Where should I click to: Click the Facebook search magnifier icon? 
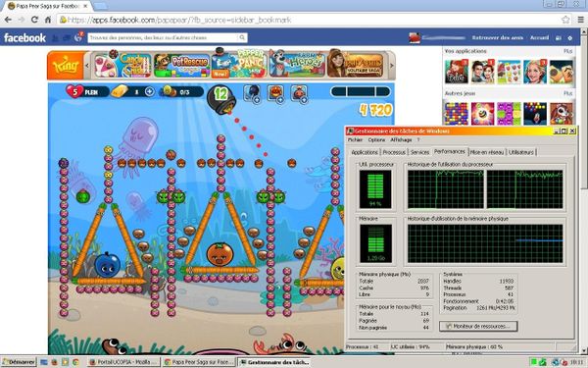click(242, 38)
